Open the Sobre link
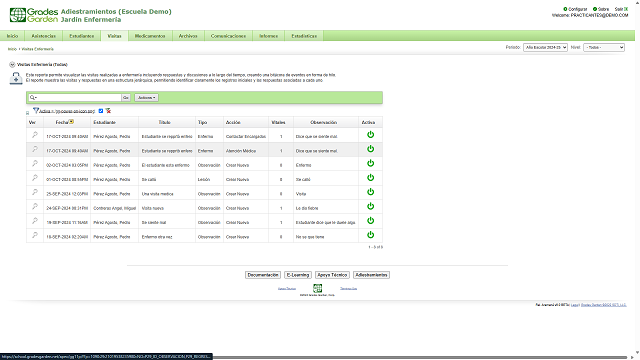 (x=601, y=9)
